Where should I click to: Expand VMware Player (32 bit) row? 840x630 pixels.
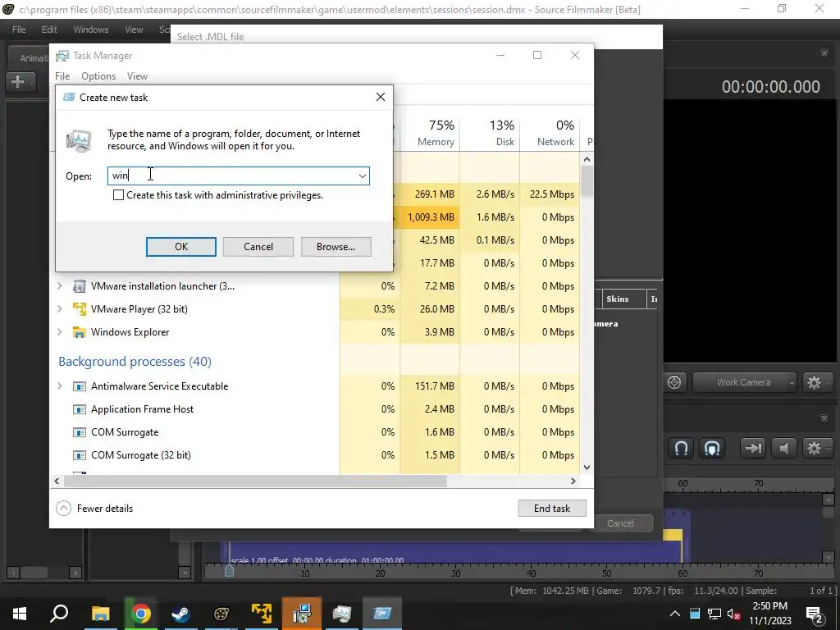tap(60, 309)
